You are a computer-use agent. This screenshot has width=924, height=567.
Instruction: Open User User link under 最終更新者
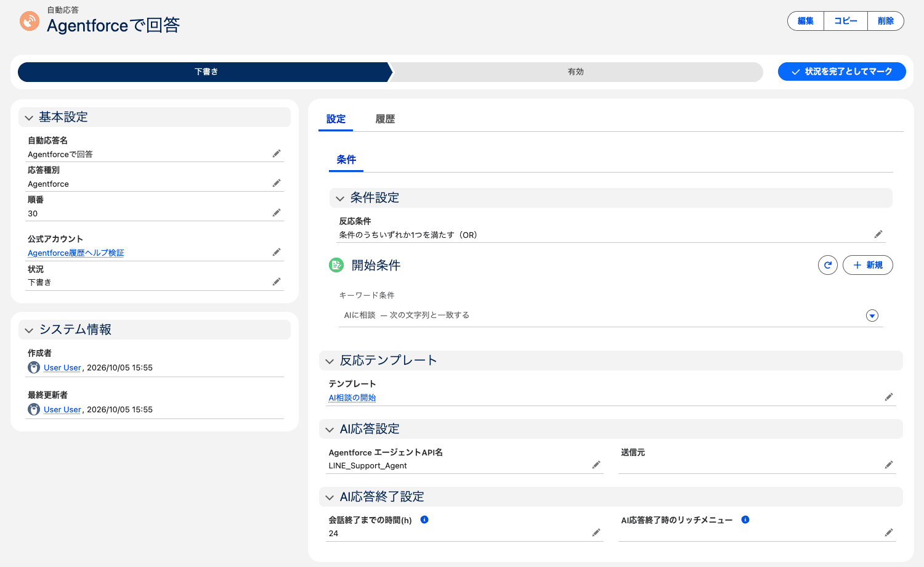click(62, 409)
